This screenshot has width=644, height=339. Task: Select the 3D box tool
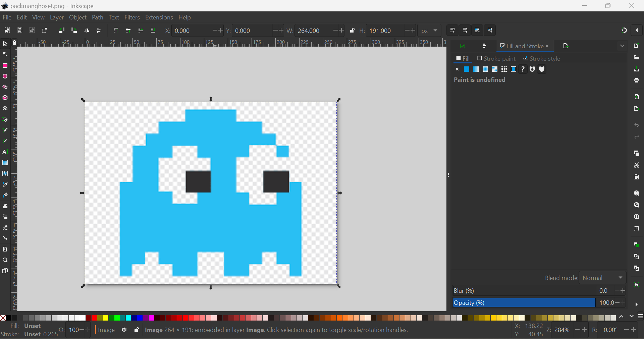5,98
